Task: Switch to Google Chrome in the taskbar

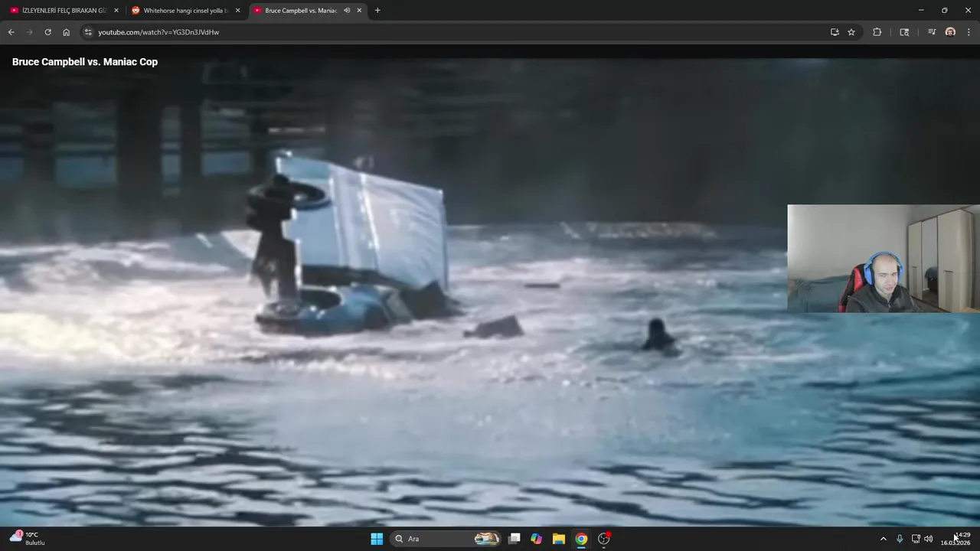Action: (581, 539)
